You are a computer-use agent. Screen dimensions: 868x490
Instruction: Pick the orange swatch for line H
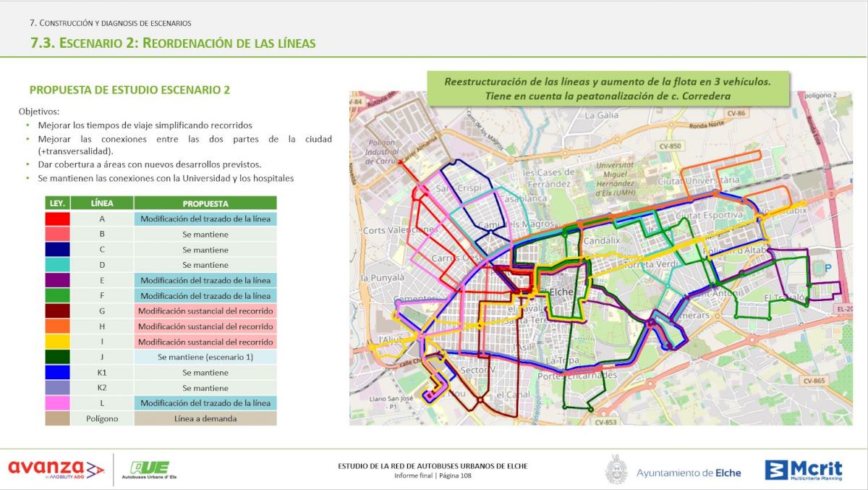57,326
